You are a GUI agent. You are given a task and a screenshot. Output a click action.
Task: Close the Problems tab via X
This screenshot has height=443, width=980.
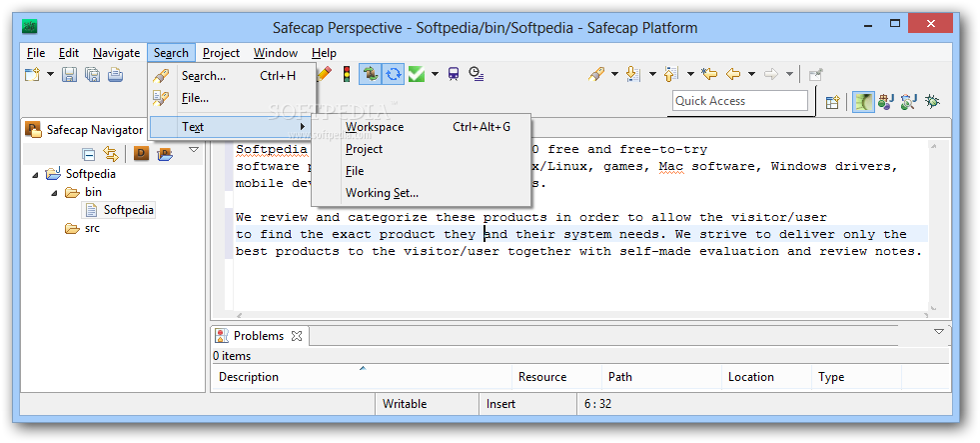click(x=297, y=336)
